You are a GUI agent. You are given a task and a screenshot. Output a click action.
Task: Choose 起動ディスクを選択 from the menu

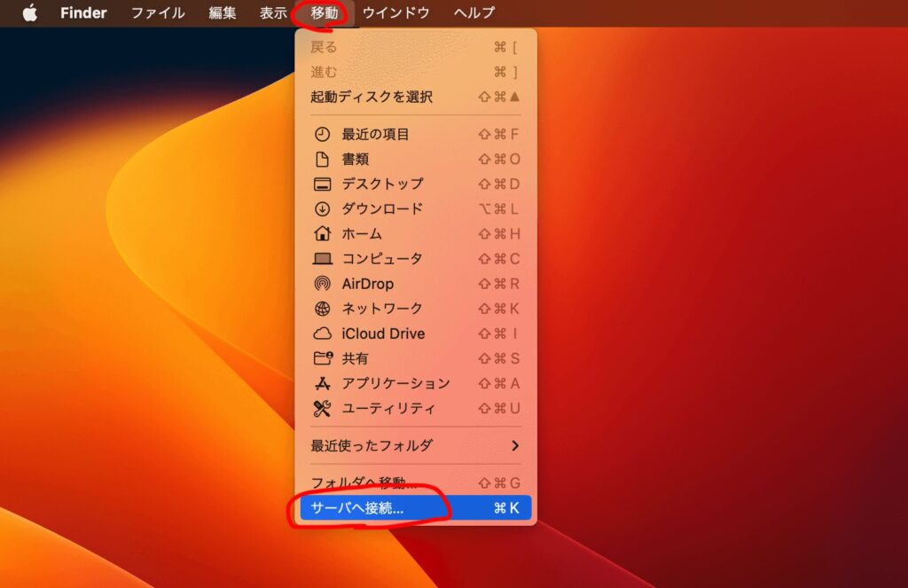pyautogui.click(x=372, y=97)
